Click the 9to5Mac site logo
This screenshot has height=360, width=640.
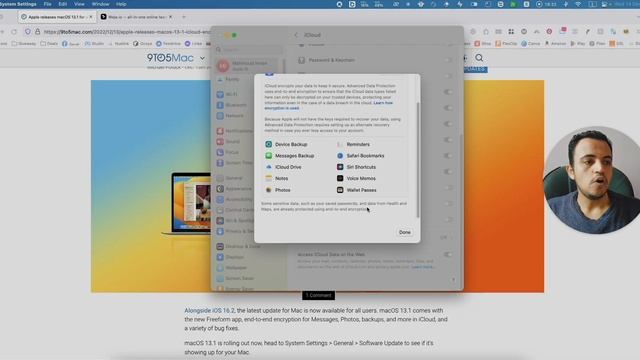[x=170, y=58]
